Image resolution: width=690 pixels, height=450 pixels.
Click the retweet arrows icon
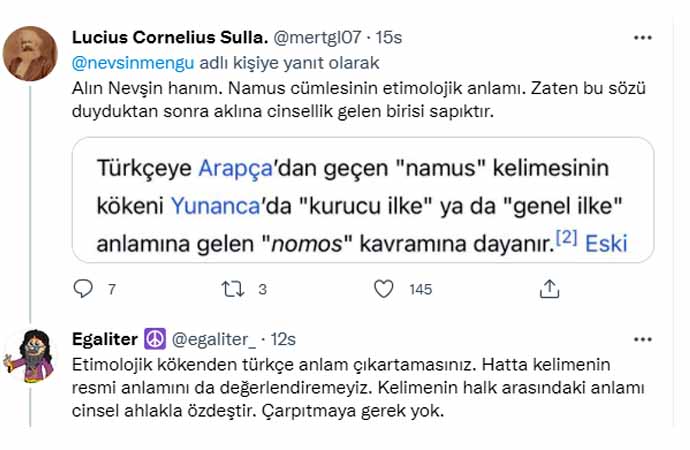tap(233, 289)
